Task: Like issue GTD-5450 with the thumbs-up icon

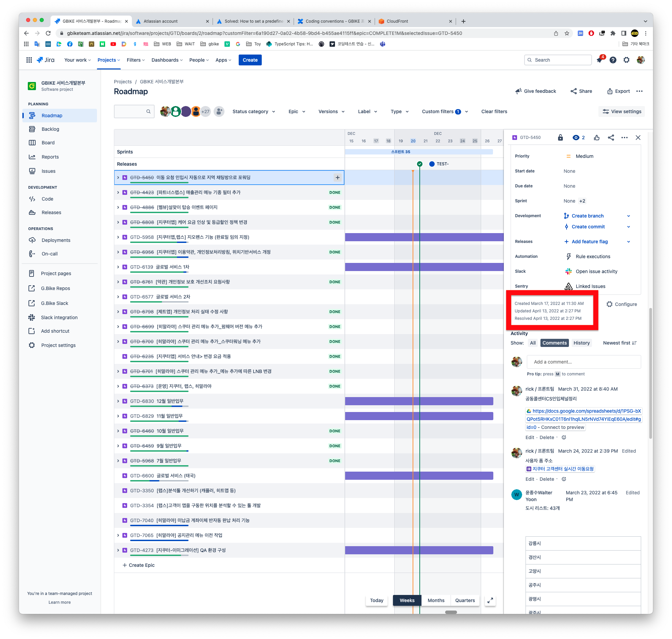Action: 596,137
